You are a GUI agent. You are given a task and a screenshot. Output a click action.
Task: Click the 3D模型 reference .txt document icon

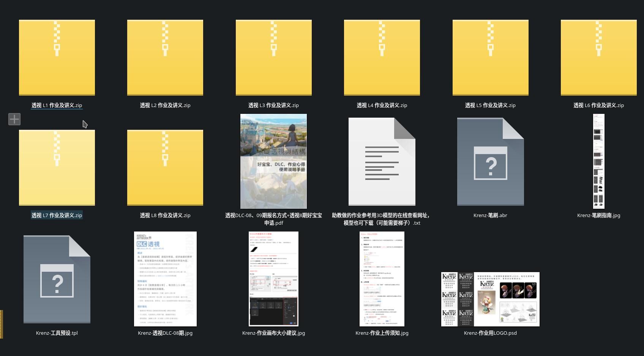(382, 162)
